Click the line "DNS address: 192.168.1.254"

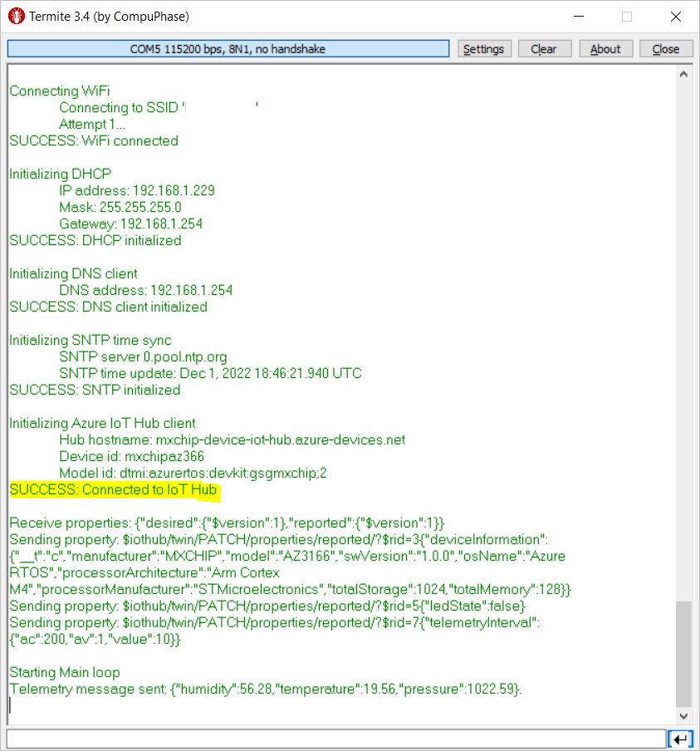(x=145, y=290)
